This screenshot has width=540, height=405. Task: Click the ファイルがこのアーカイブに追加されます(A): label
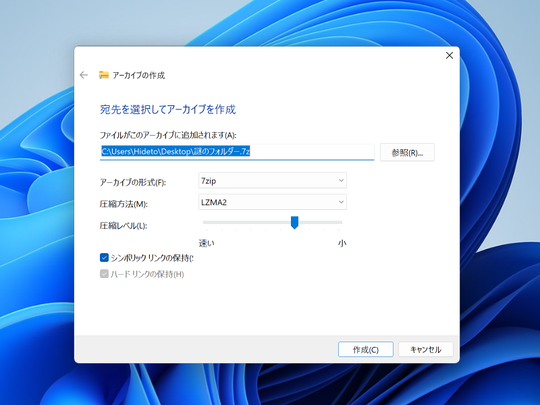click(168, 135)
